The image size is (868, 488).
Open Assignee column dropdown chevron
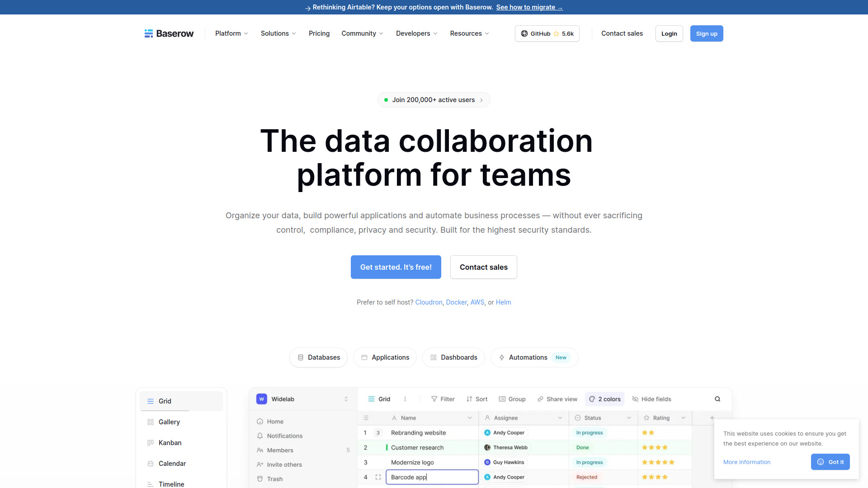[560, 418]
